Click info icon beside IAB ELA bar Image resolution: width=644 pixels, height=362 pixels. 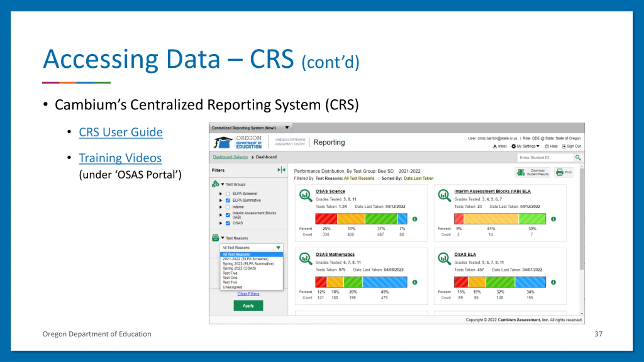coord(553,219)
